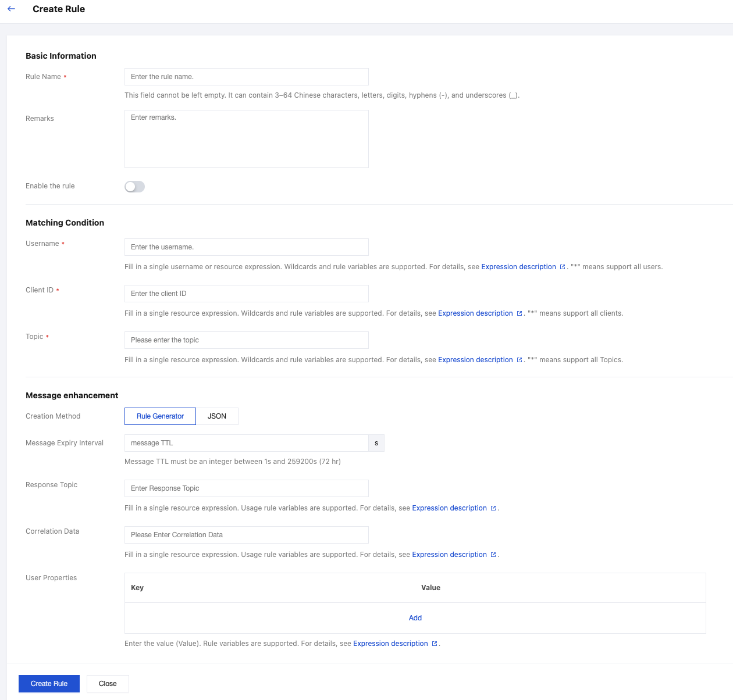Switch creation method to JSON
The width and height of the screenshot is (733, 700).
point(217,416)
